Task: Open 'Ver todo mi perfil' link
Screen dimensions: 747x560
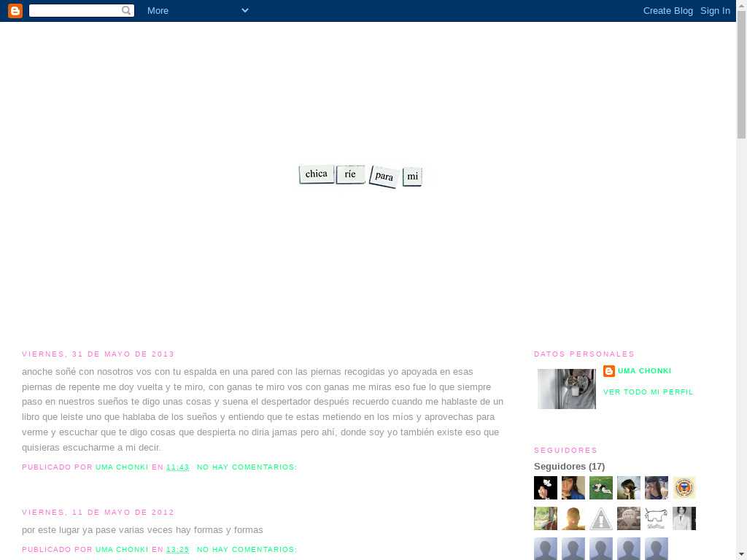Action: pos(648,392)
